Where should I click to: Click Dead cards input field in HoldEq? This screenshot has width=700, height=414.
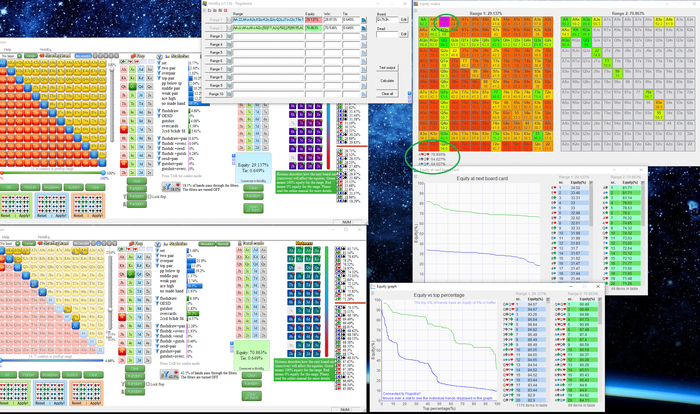click(387, 34)
